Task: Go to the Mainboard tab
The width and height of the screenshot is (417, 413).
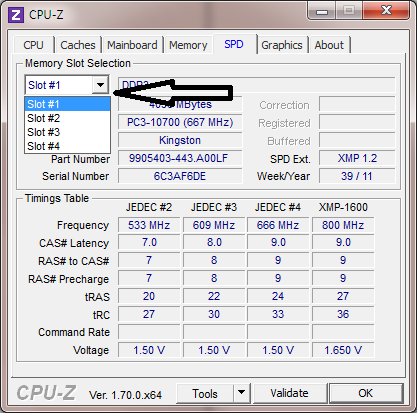Action: coord(132,45)
